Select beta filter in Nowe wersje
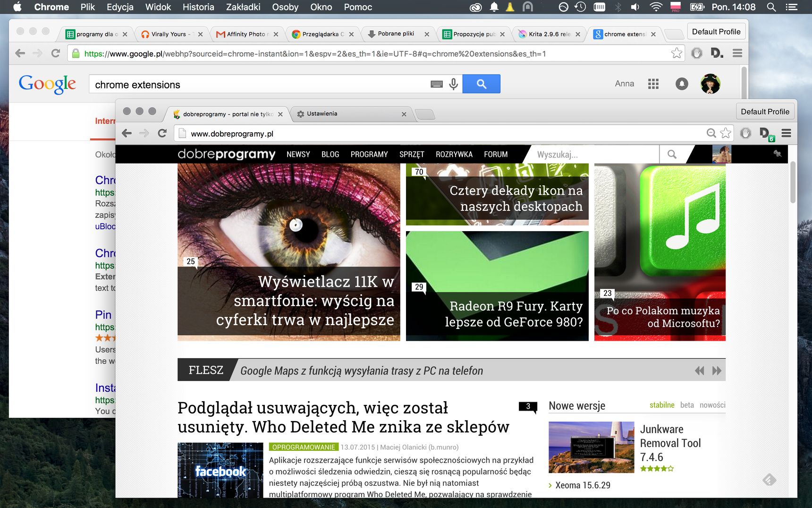This screenshot has width=812, height=508. pos(687,405)
